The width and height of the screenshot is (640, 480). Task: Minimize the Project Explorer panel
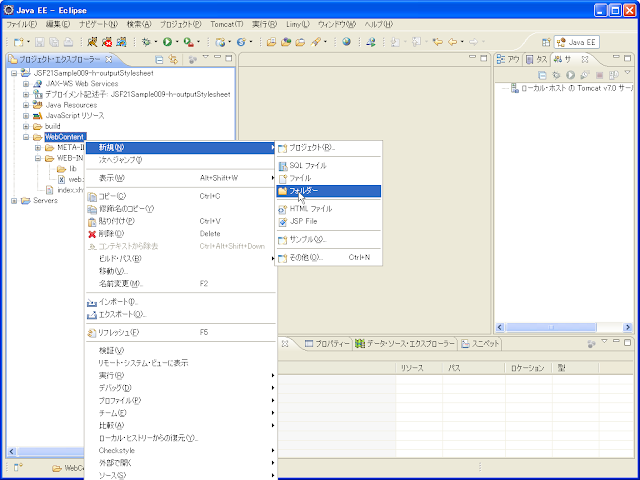click(218, 58)
